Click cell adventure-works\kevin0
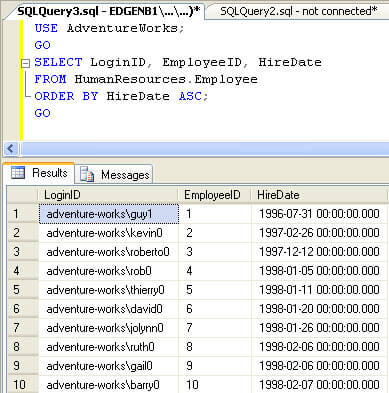This screenshot has height=393, width=389. [109, 233]
